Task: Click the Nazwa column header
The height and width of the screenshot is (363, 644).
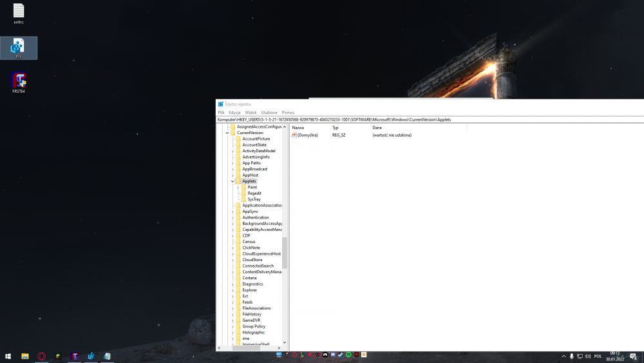Action: coord(298,128)
